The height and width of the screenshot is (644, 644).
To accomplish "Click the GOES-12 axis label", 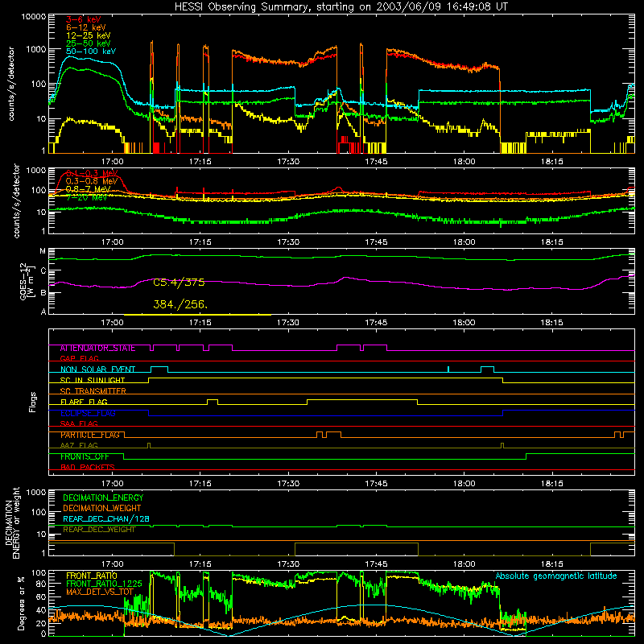I will pos(27,281).
